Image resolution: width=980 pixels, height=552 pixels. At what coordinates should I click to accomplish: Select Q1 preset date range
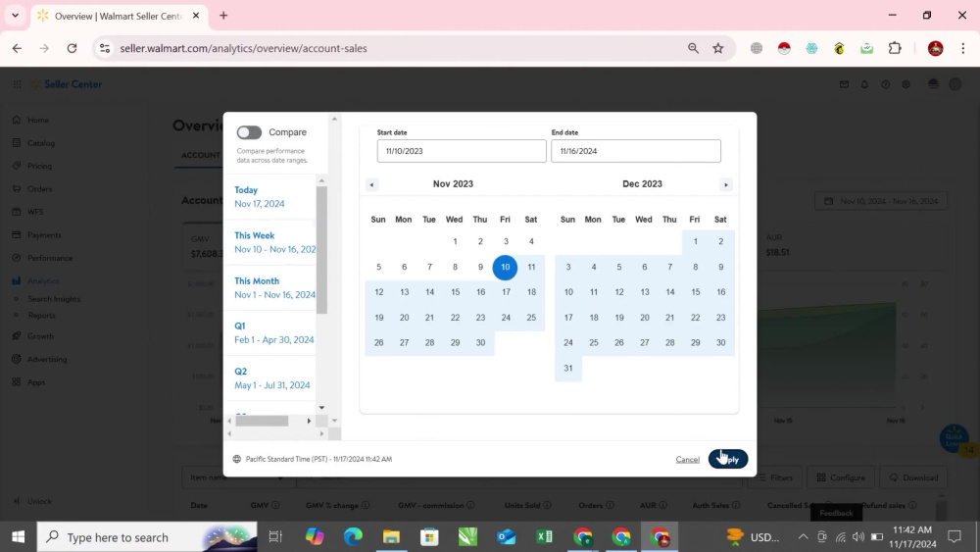point(269,332)
